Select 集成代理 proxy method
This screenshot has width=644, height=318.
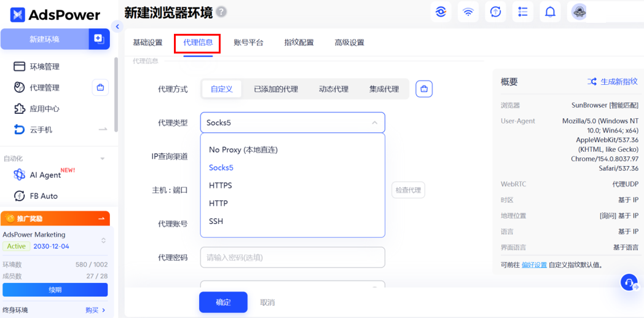383,89
